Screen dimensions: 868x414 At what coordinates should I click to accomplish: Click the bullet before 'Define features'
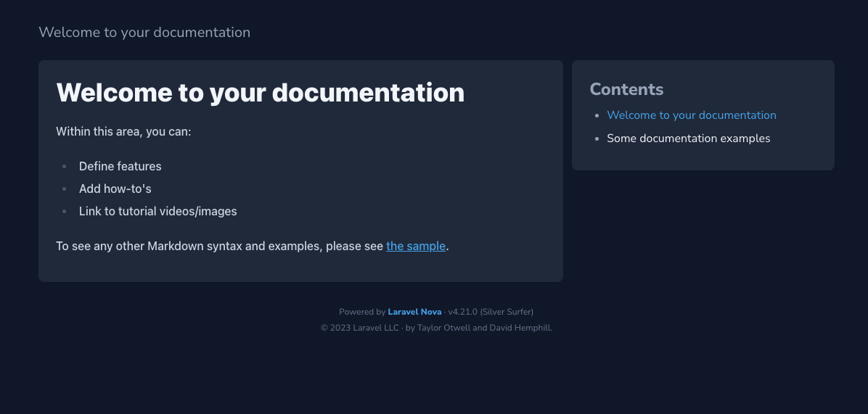65,167
